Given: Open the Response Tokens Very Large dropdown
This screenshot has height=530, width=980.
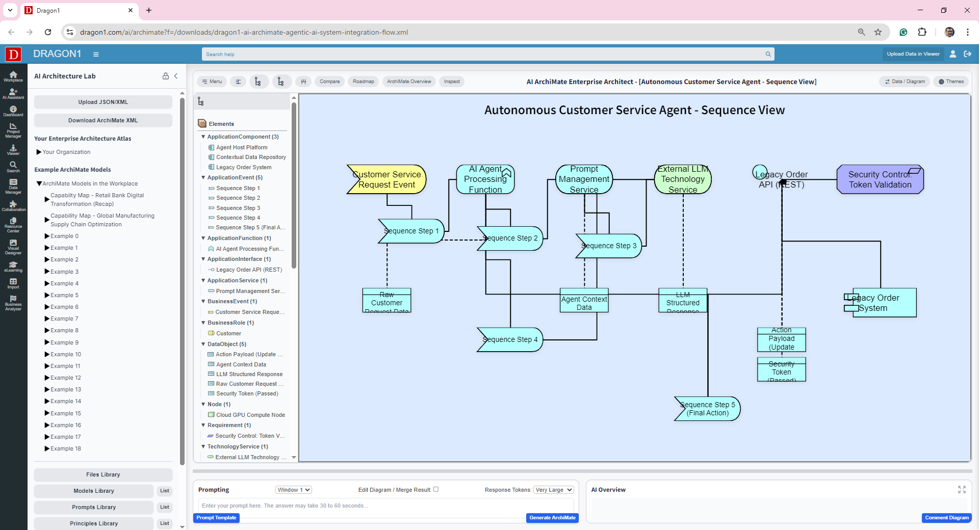Looking at the screenshot, I should (553, 490).
